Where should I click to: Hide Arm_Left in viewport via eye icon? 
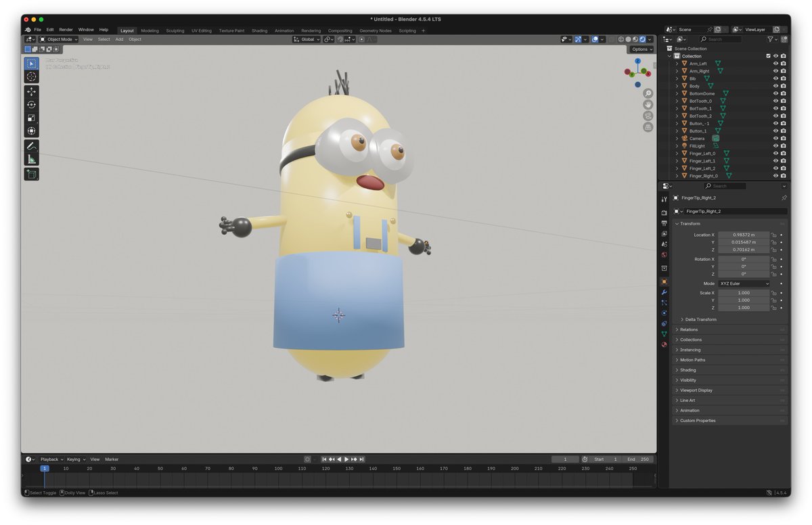click(x=775, y=64)
